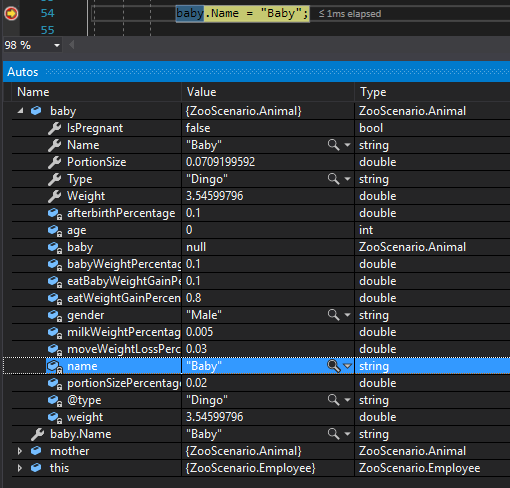Select the eatWeightGainPercentage value 0.8
The image size is (510, 488).
pyautogui.click(x=193, y=298)
